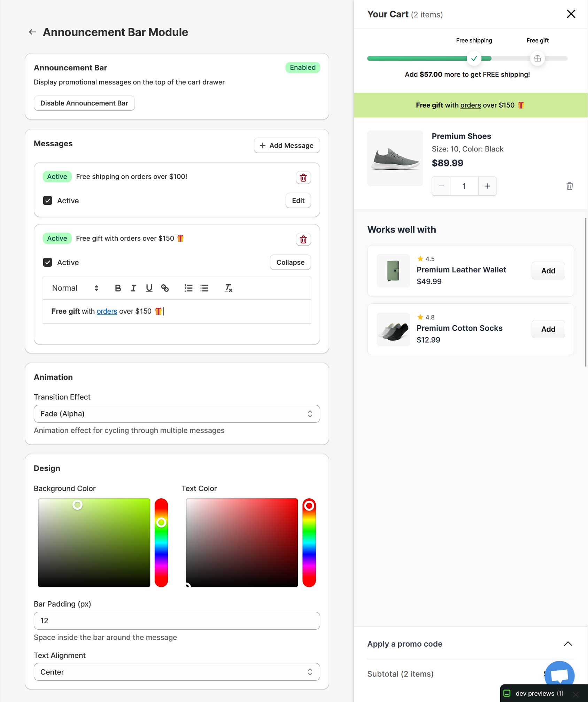Open the Text Alignment dropdown
The height and width of the screenshot is (702, 588).
[x=177, y=672]
